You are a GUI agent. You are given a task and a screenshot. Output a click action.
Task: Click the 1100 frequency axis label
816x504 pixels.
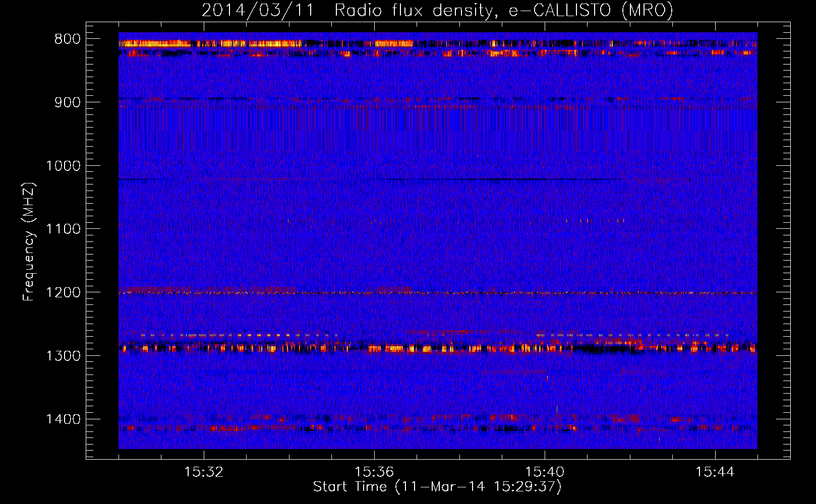(x=63, y=229)
